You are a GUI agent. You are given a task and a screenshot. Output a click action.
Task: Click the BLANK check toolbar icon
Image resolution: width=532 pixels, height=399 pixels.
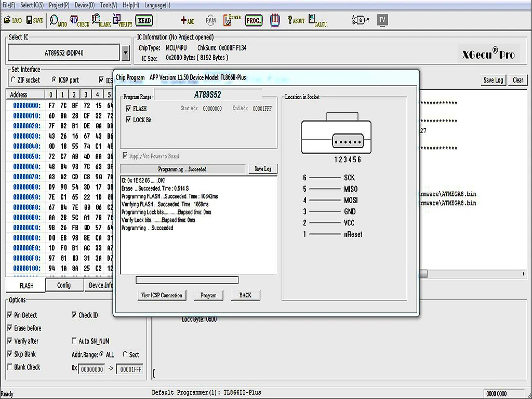click(x=101, y=21)
